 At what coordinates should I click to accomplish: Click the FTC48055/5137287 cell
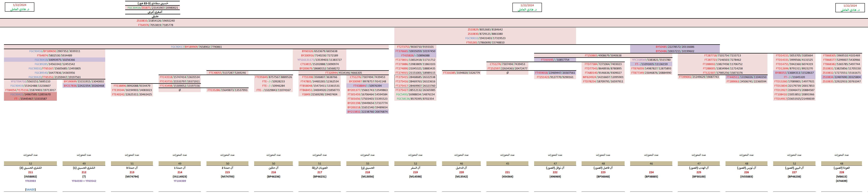[x=227, y=73]
